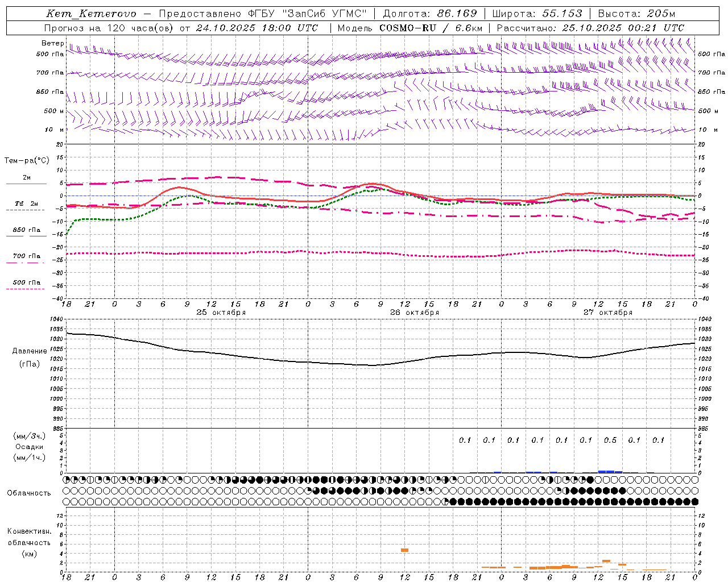Click the Осадки panel label
This screenshot has height=582, width=728.
(29, 447)
